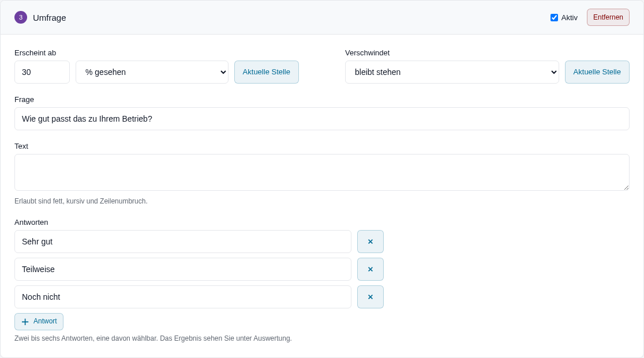Viewport: 644px width, 358px height.
Task: Focus the Erscheint ab number field showing 30
Action: click(42, 72)
